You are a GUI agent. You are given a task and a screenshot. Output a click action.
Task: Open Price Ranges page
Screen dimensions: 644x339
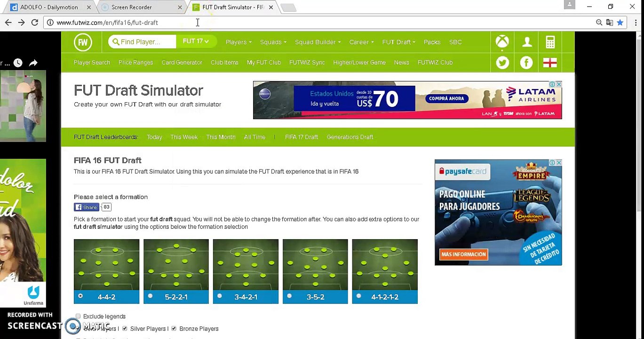point(135,63)
